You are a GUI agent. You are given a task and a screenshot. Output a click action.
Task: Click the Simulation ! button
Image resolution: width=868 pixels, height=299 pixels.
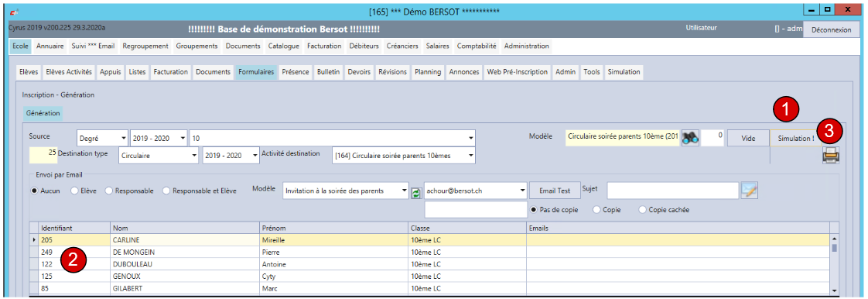(795, 138)
